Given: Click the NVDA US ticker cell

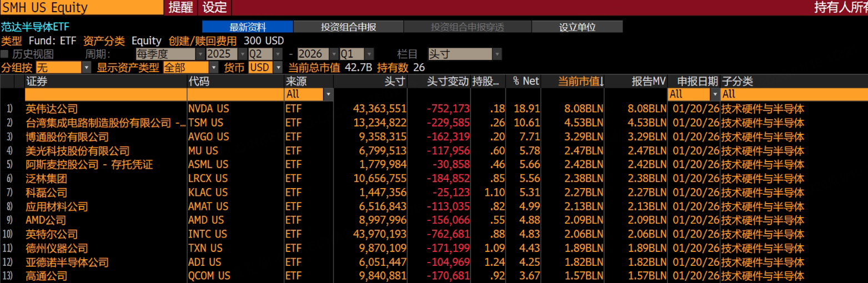Looking at the screenshot, I should tap(208, 109).
